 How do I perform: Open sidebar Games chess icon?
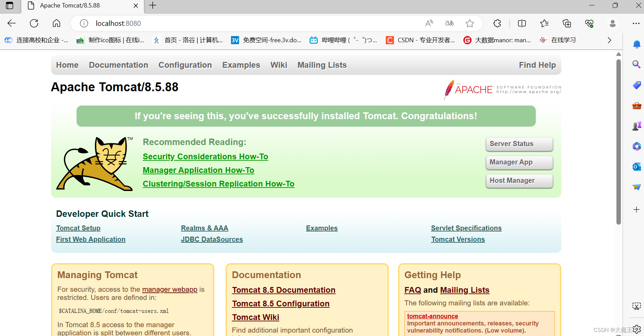[x=637, y=126]
